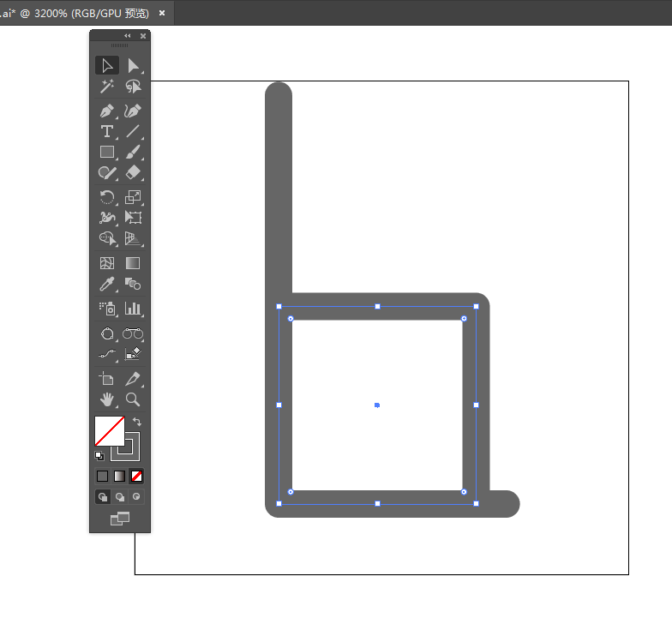Screen dimensions: 672x642
Task: Collapse the tools panel with double arrows
Action: coord(127,36)
